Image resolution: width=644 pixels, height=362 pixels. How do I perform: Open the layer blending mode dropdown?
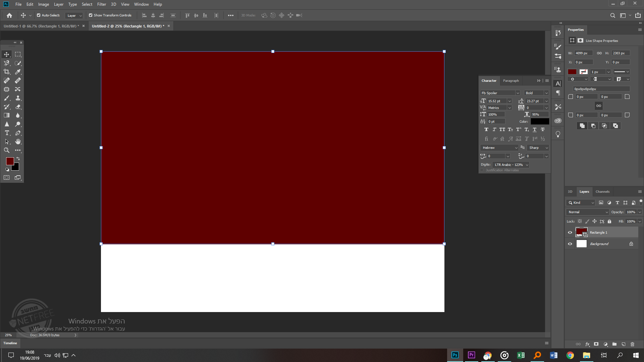(587, 212)
